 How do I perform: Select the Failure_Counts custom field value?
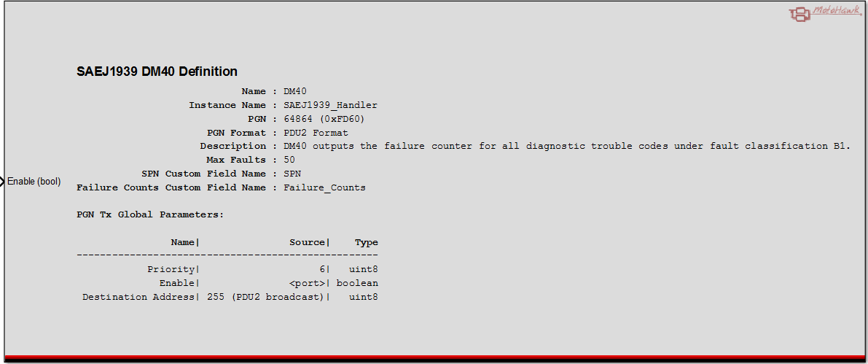click(324, 187)
